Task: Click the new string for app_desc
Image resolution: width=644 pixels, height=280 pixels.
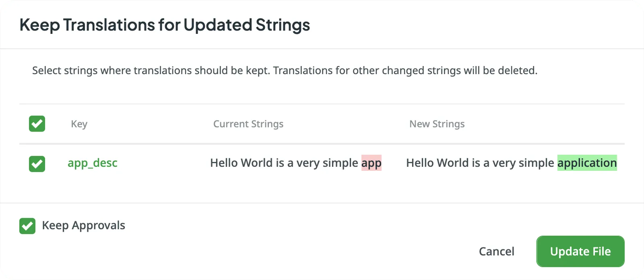Action: point(511,163)
